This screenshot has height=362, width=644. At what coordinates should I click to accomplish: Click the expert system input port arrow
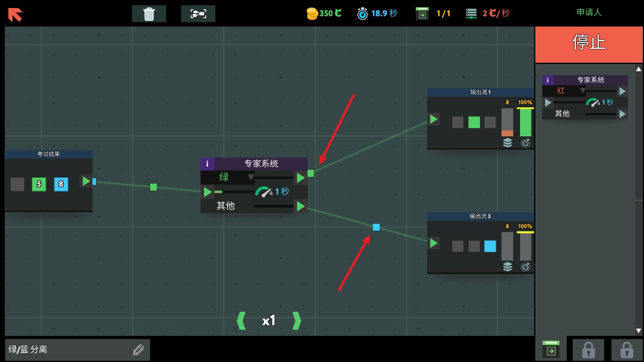point(208,192)
